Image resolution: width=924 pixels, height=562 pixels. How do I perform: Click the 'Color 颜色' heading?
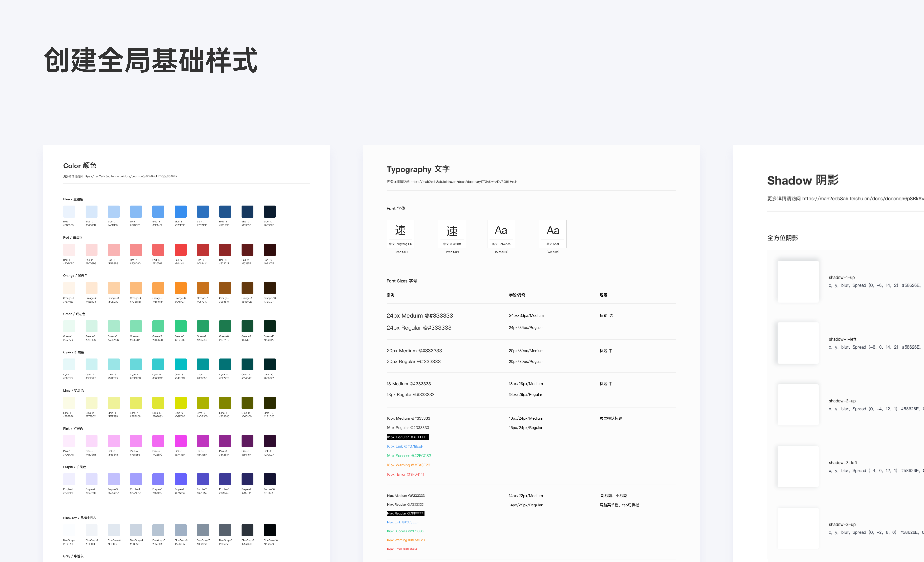[x=80, y=166]
